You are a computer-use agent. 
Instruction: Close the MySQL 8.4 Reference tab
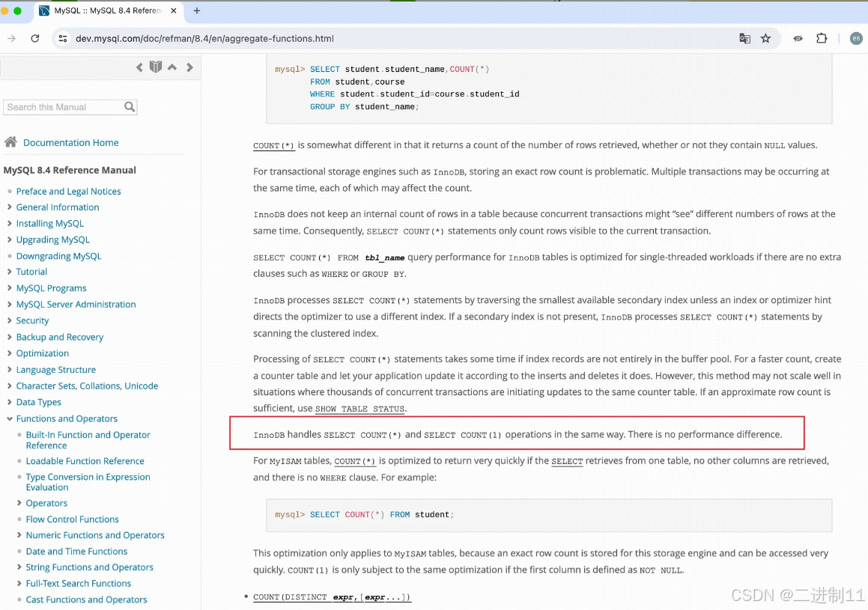[x=173, y=10]
